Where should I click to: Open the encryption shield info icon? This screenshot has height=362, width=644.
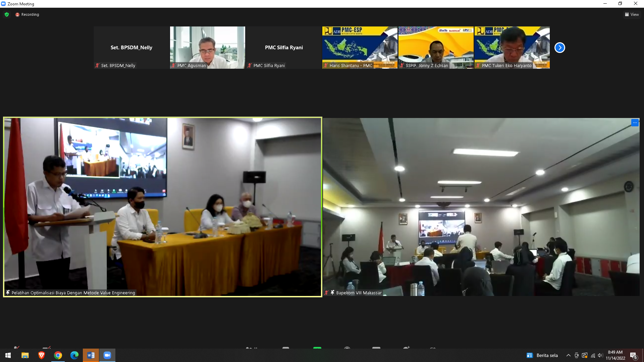[7, 14]
